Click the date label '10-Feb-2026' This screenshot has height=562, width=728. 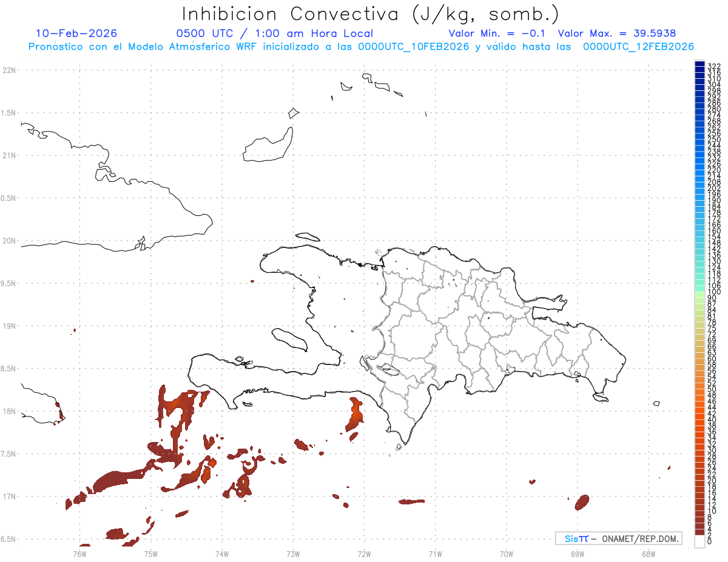(76, 33)
